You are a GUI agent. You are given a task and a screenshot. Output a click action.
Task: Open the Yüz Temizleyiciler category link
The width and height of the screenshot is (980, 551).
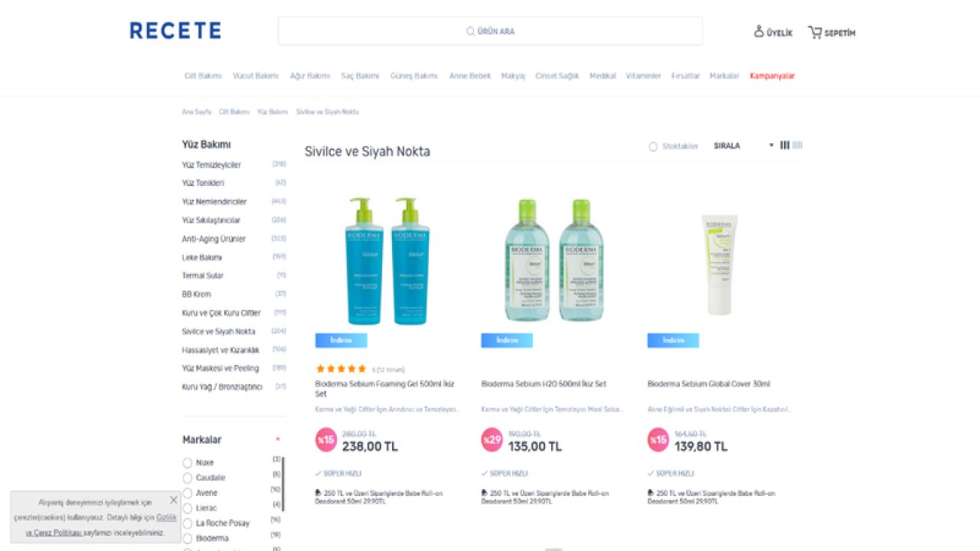[x=211, y=165]
